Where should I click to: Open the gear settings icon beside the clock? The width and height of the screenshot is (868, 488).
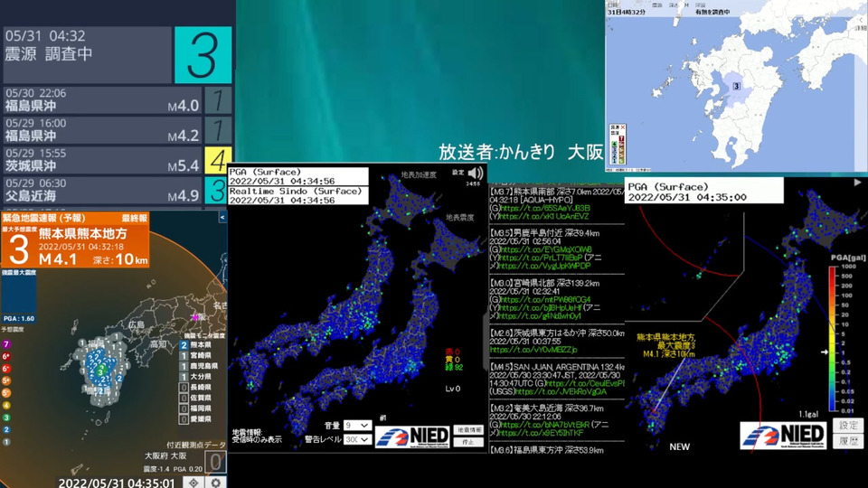(216, 483)
